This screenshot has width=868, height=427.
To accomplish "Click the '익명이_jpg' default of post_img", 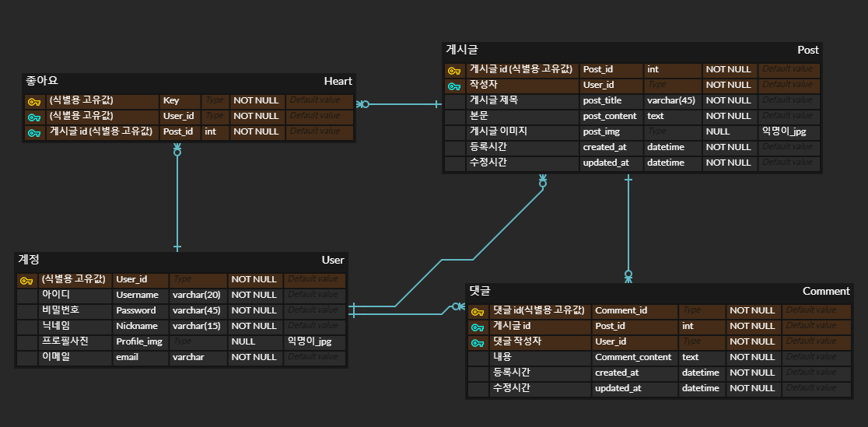I will click(783, 131).
